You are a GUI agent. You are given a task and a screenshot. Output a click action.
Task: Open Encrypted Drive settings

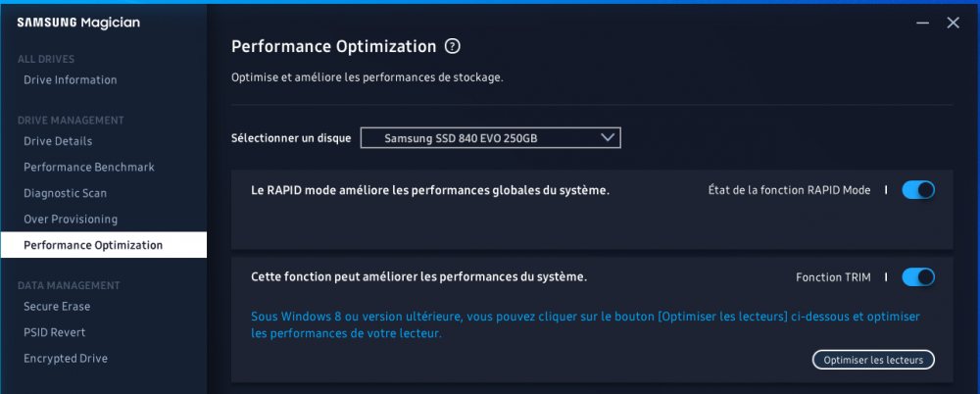click(x=66, y=359)
